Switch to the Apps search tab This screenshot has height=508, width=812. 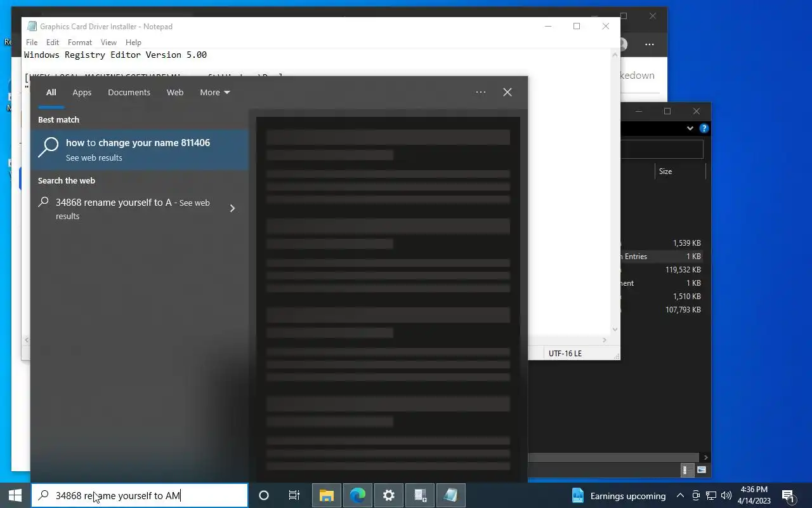tap(82, 92)
